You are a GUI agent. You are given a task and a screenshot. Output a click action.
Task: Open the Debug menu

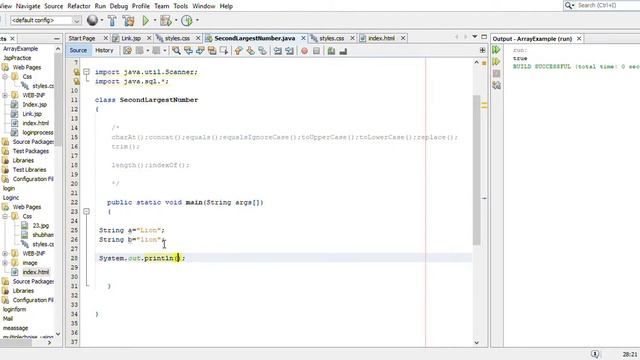coord(119,6)
